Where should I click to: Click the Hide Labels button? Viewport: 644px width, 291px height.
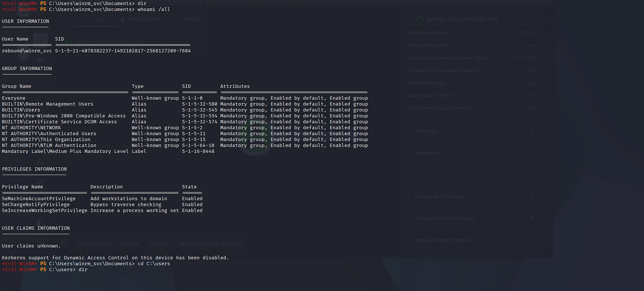(x=95, y=244)
